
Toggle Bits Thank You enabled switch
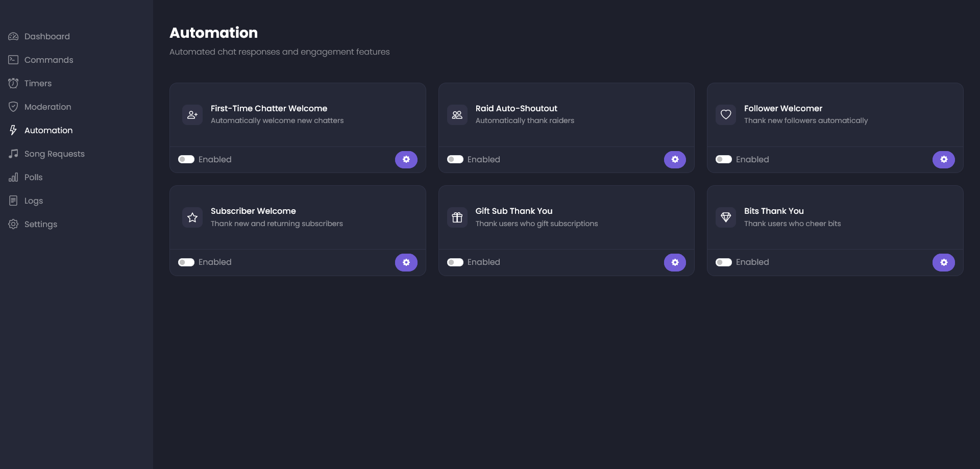(x=723, y=262)
